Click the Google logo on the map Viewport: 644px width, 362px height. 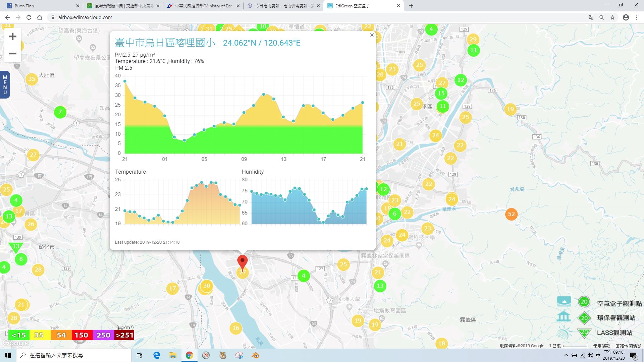[x=15, y=343]
